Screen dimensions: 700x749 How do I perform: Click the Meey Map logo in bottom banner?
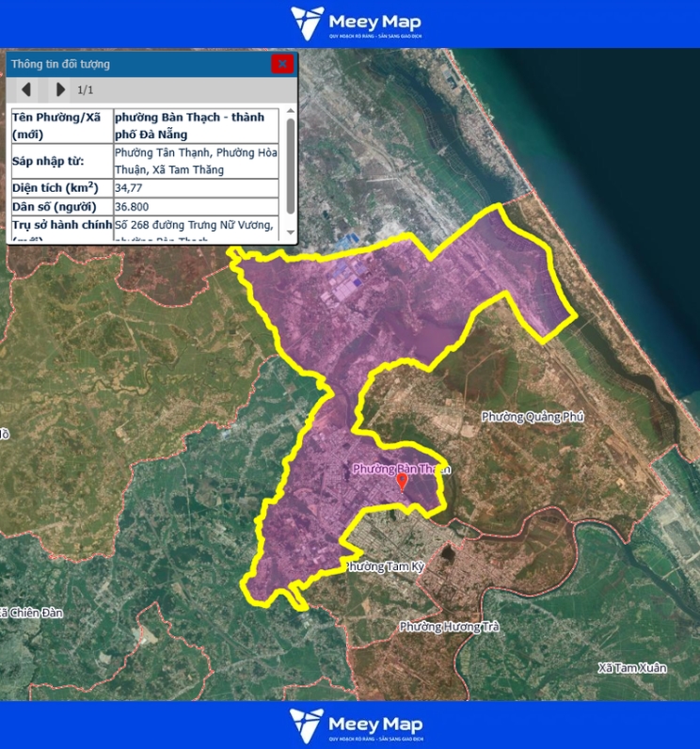tap(356, 725)
